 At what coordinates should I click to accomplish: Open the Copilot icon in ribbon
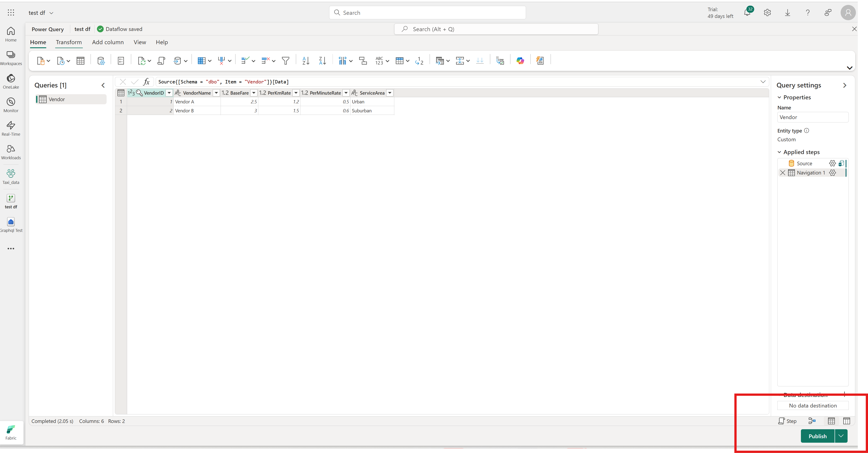coord(520,61)
